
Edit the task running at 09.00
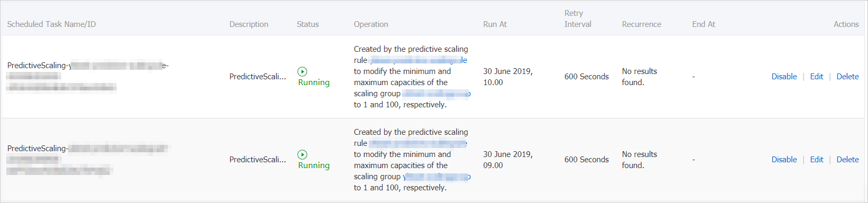point(816,160)
